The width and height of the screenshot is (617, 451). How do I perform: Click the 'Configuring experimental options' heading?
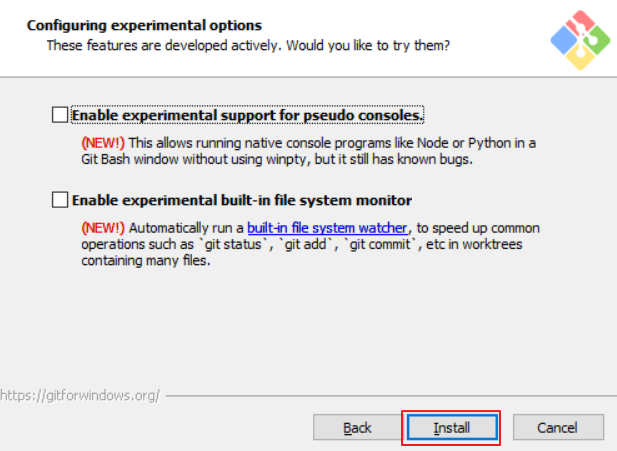[x=144, y=26]
